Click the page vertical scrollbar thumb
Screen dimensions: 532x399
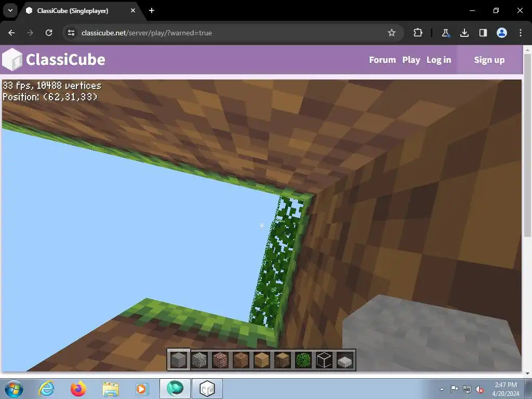527,145
